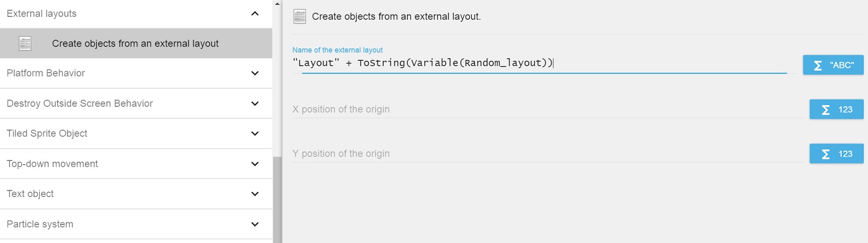868x243 pixels.
Task: Click the Y position of the origin field
Action: pos(547,154)
